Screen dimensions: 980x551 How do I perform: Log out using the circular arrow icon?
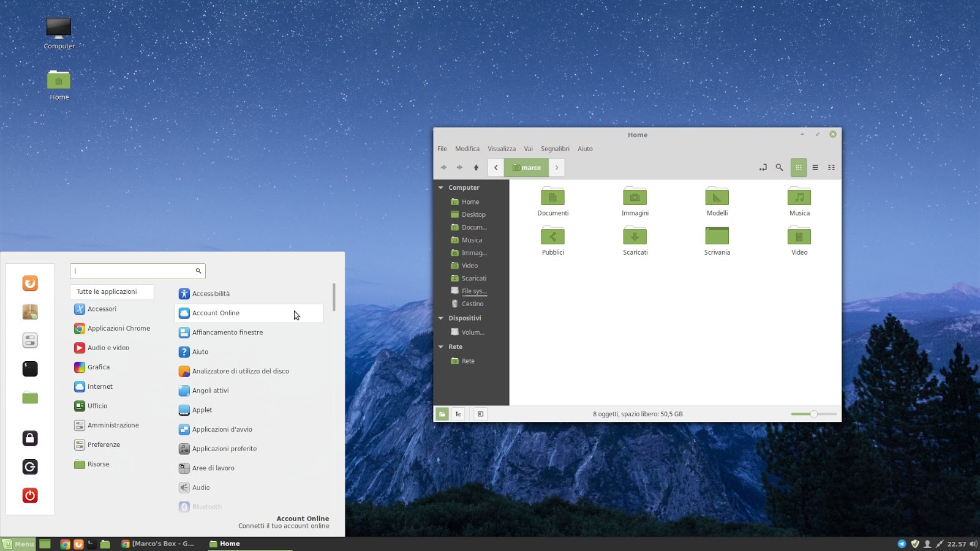[30, 467]
